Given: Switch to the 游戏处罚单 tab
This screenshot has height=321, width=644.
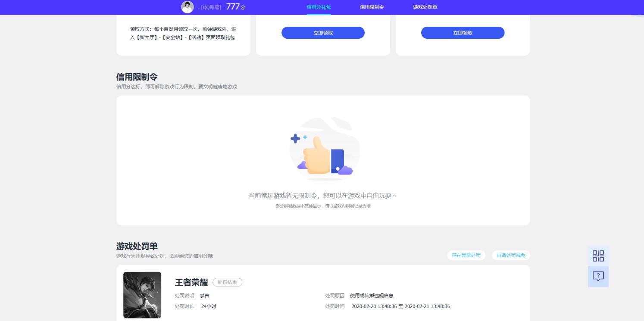Looking at the screenshot, I should [425, 7].
